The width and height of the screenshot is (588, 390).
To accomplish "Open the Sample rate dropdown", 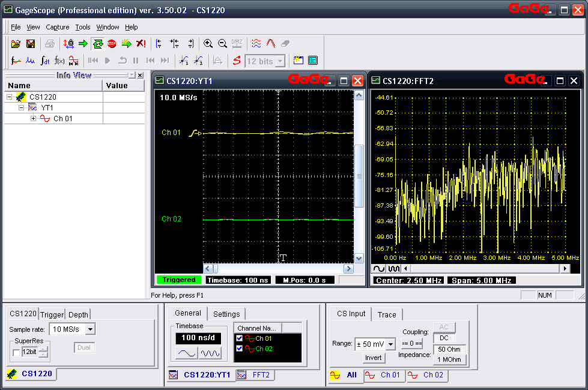I will [89, 329].
